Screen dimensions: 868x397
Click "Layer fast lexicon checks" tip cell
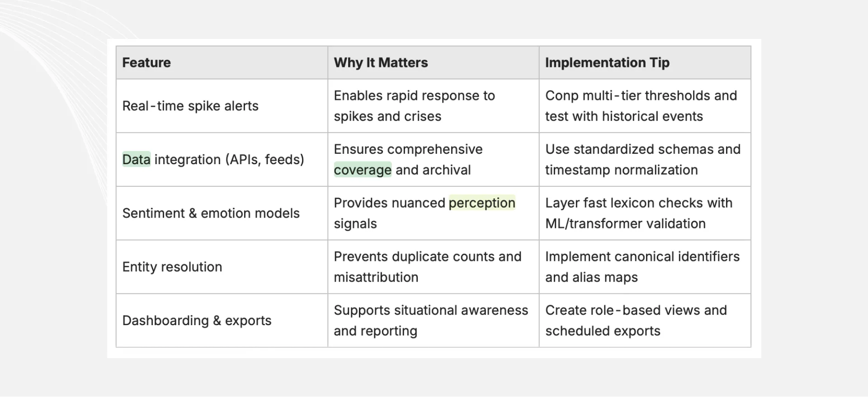pyautogui.click(x=645, y=213)
